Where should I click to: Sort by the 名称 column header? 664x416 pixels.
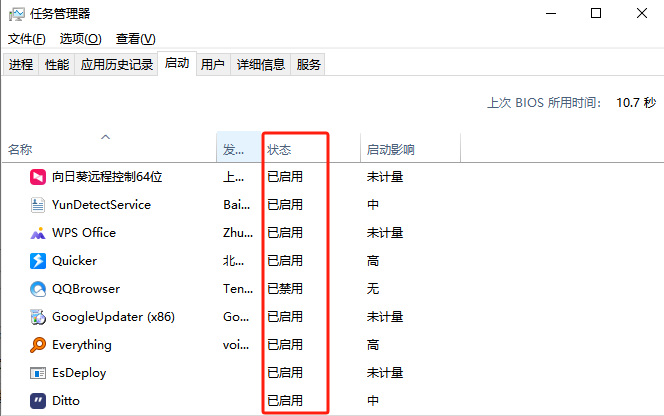click(x=20, y=150)
